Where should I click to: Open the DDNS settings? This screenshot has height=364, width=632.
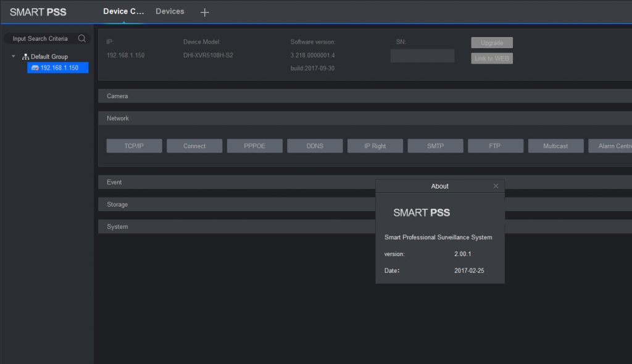pyautogui.click(x=315, y=146)
